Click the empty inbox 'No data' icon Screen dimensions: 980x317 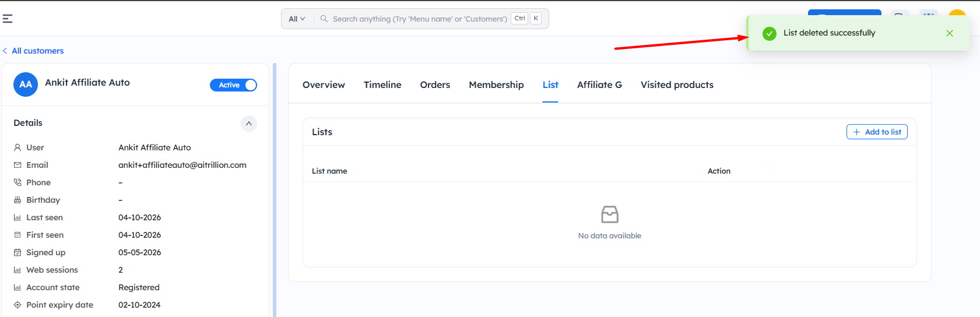[x=610, y=214]
